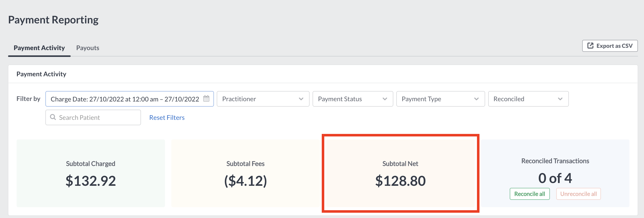Click the Reconcile all button
Screen dimensions: 644x218
pos(530,194)
